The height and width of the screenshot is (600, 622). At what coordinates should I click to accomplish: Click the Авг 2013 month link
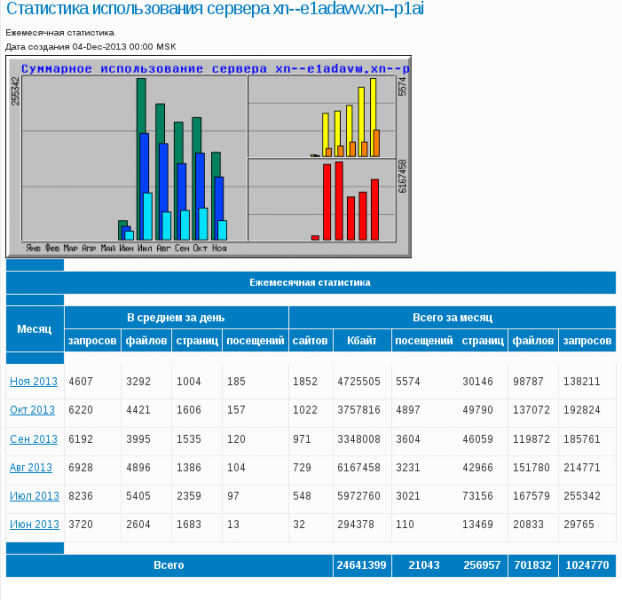coord(32,467)
